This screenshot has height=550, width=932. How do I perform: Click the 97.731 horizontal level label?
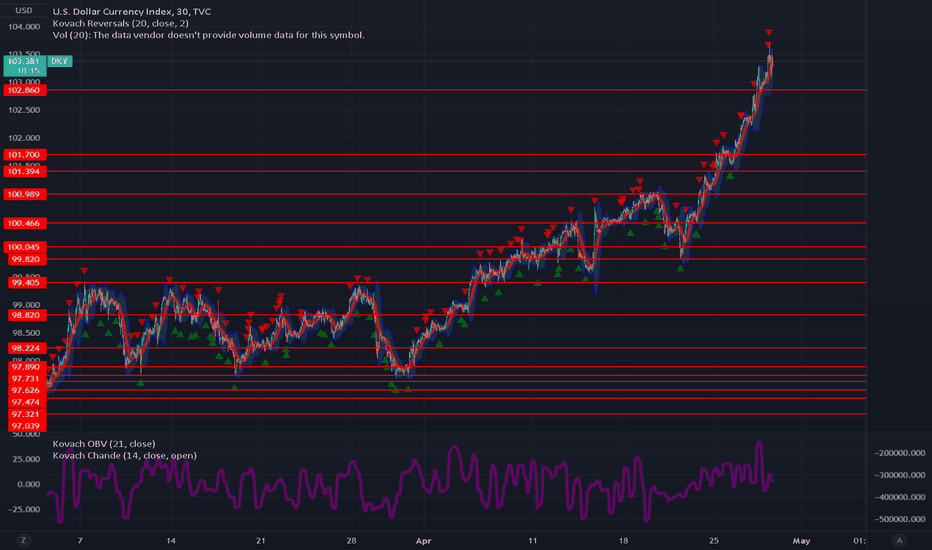tap(27, 379)
